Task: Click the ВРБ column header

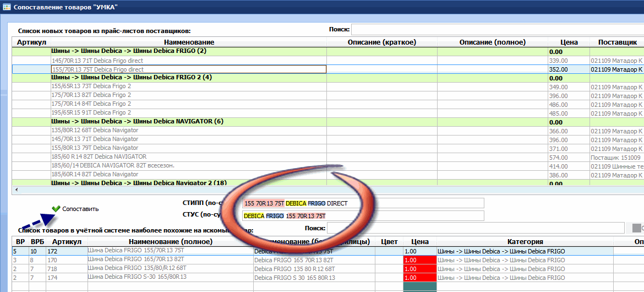Action: tap(37, 242)
